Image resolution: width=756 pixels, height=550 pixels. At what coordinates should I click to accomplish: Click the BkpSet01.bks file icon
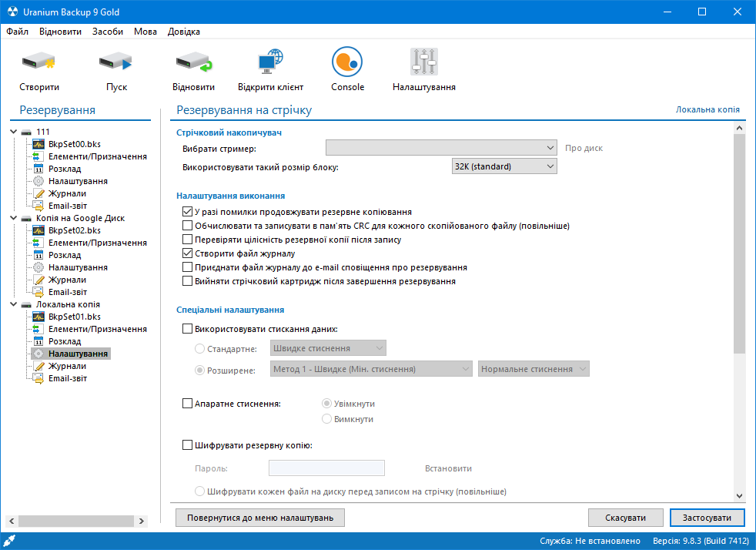[x=38, y=317]
